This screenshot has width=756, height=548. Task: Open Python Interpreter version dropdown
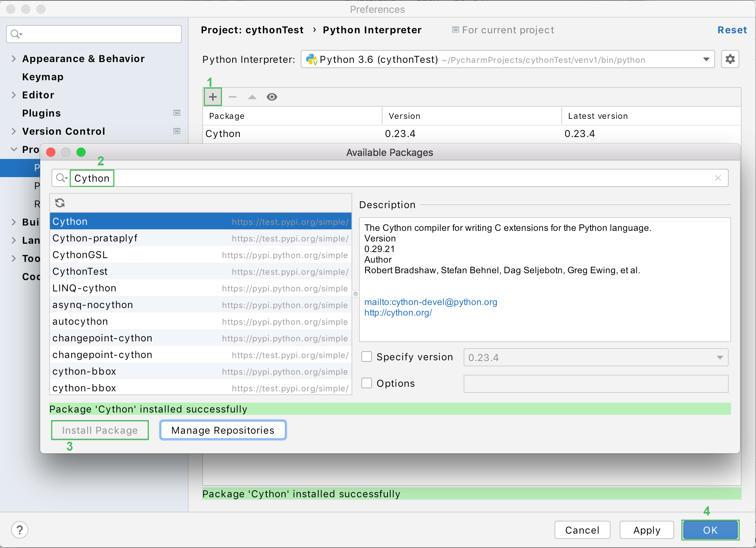(708, 59)
